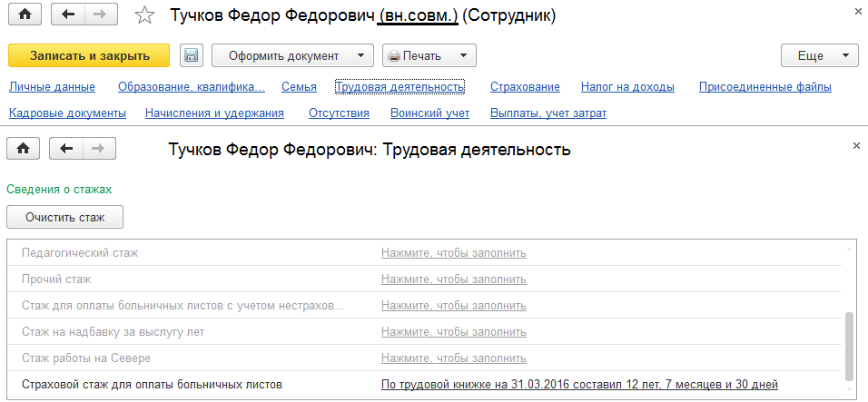Add employee card to favorites star
868x402 pixels.
pyautogui.click(x=144, y=15)
